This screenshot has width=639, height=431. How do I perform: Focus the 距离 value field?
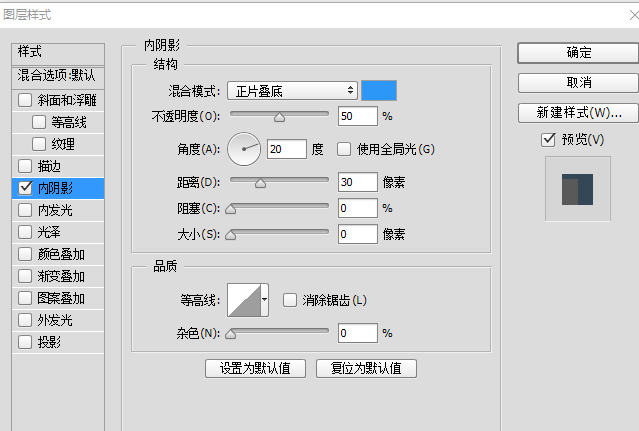(x=357, y=182)
